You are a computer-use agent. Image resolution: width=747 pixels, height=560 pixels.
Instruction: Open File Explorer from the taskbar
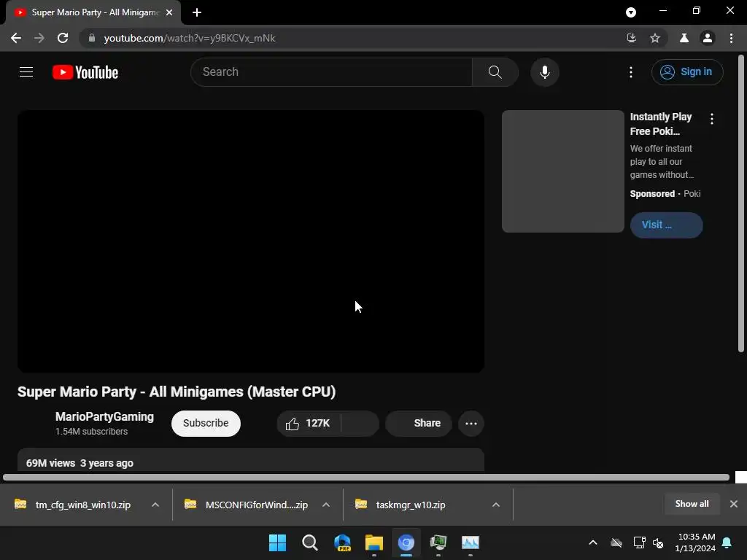[374, 542]
